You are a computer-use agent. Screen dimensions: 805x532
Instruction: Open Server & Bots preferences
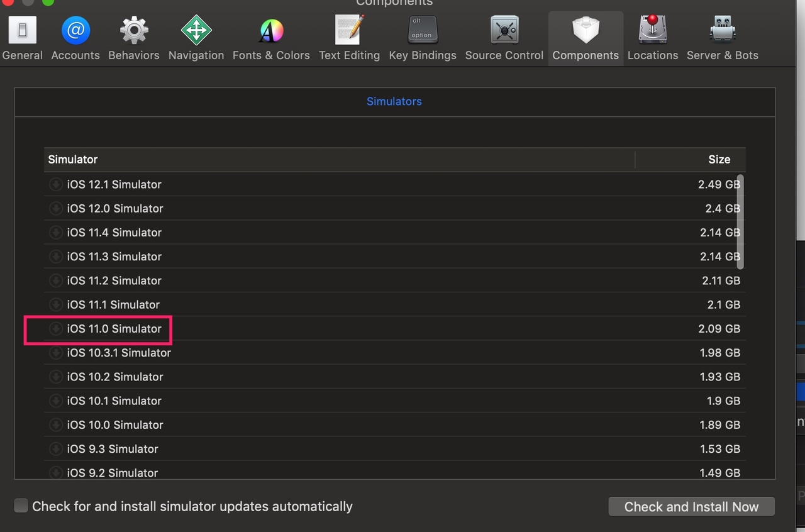723,38
